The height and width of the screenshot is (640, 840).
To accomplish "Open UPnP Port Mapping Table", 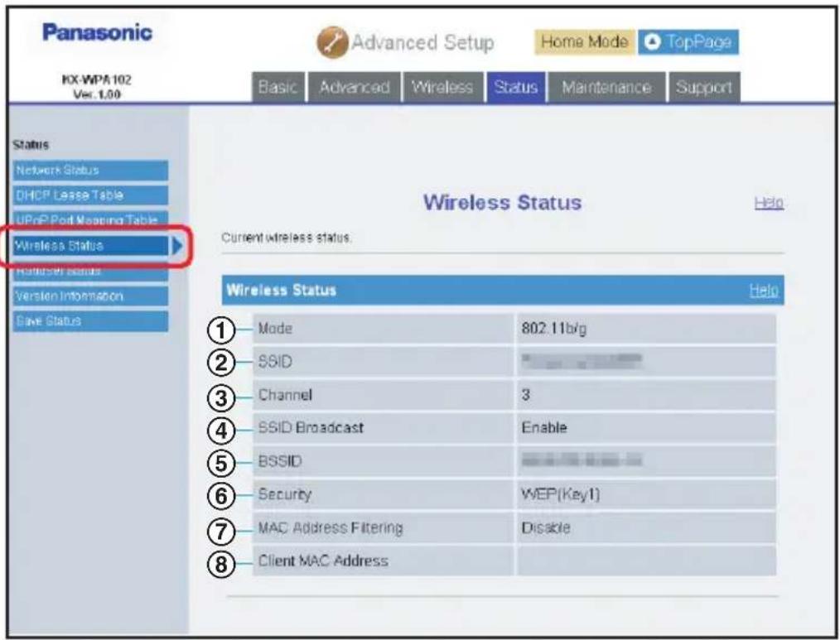I will point(90,219).
